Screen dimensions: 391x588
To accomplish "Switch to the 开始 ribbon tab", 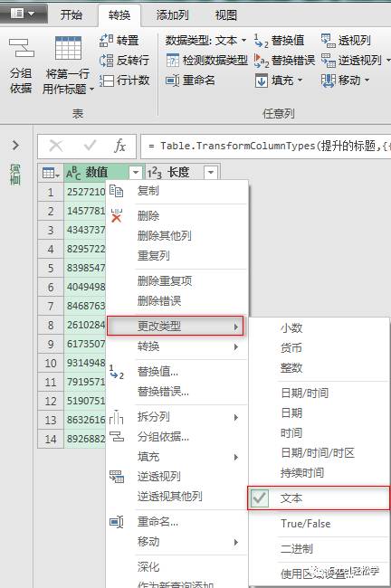I will [72, 15].
